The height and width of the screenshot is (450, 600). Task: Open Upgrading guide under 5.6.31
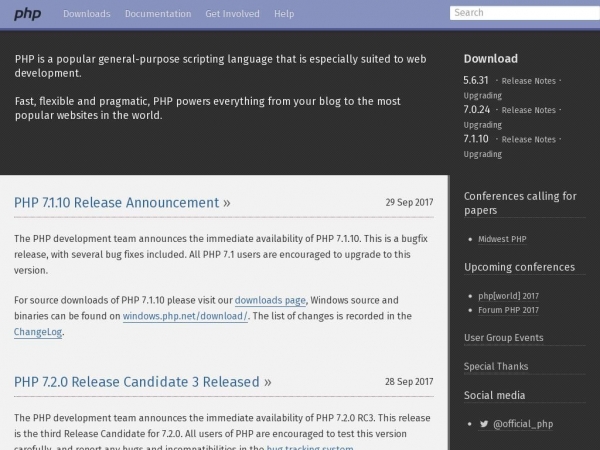(x=483, y=96)
